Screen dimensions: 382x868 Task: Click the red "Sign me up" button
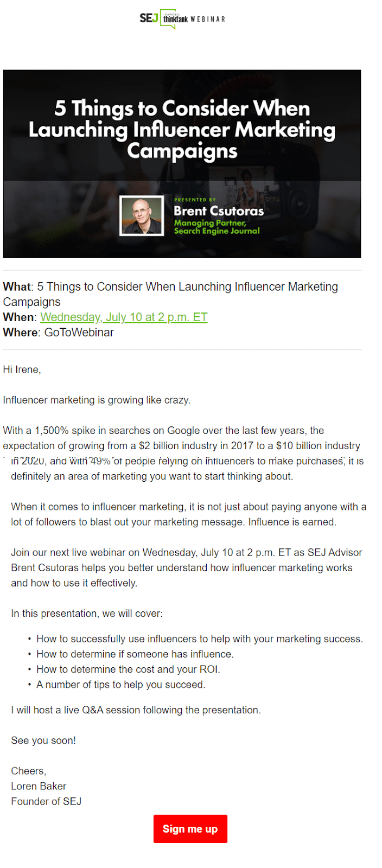point(190,828)
